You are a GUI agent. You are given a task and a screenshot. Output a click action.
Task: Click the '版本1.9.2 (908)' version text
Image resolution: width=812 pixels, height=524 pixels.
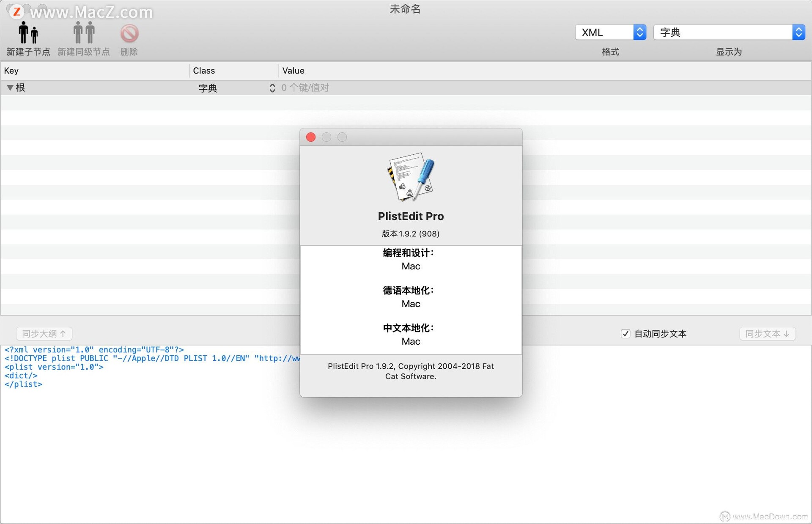(x=411, y=233)
